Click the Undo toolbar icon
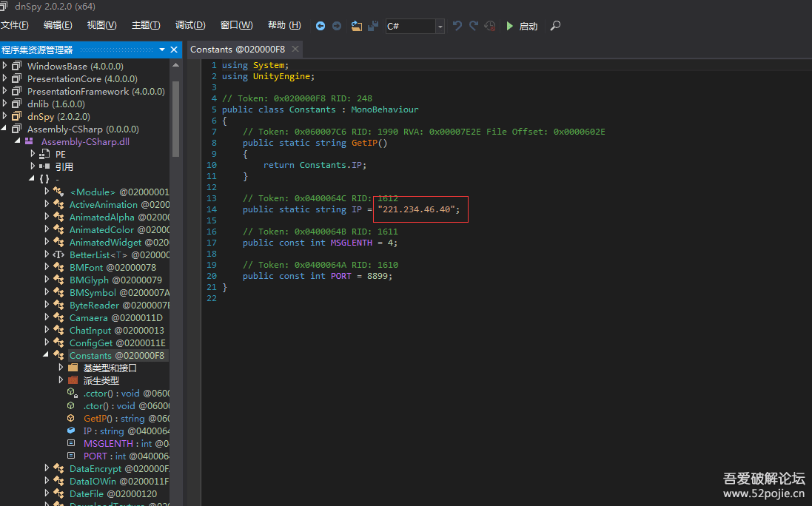The height and width of the screenshot is (506, 812). pyautogui.click(x=457, y=26)
